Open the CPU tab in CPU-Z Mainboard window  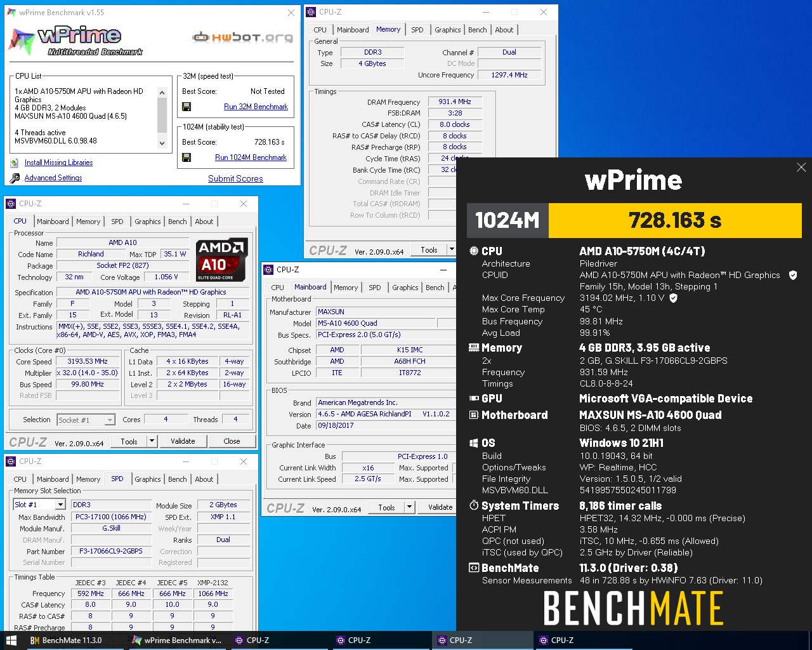coord(278,288)
